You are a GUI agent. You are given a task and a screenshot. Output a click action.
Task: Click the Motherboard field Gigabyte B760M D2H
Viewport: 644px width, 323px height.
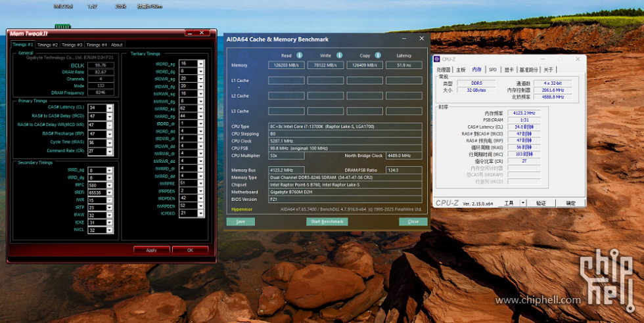tap(346, 192)
